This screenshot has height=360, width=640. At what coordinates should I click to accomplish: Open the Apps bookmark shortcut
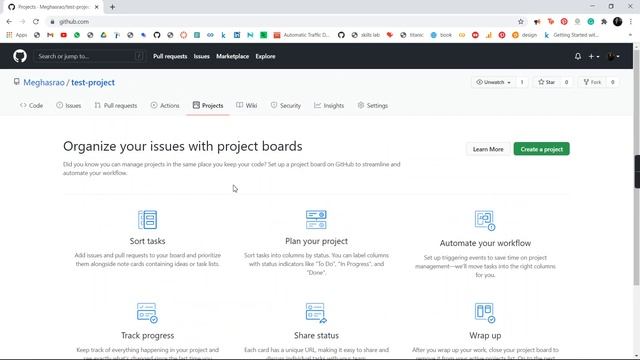(17, 35)
